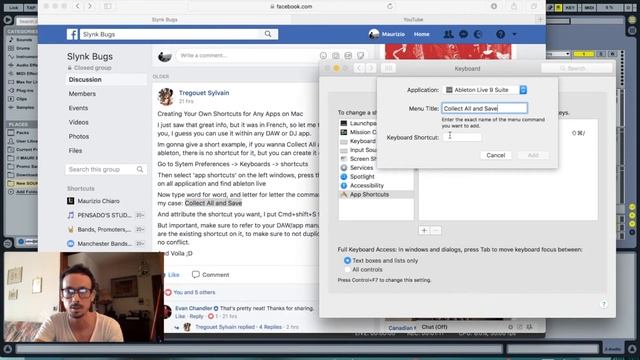640x360 pixels.
Task: Switch to YouTube tab in Safari
Action: pos(413,19)
